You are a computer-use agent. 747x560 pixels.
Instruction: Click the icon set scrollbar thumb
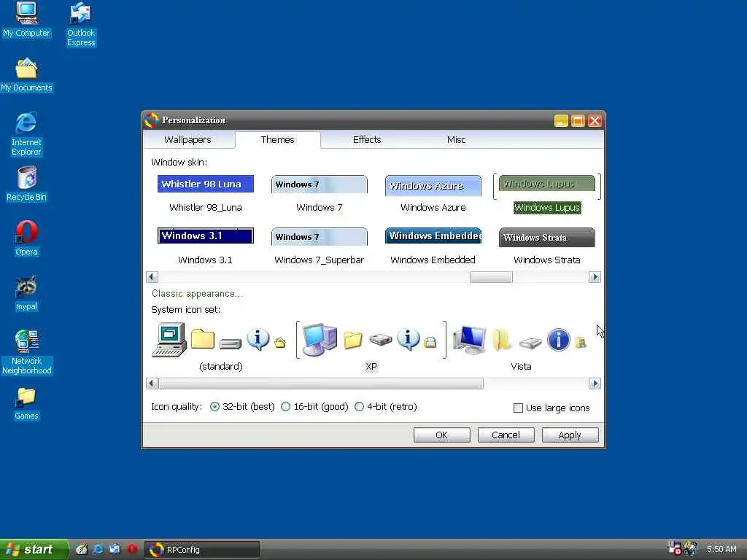[321, 384]
